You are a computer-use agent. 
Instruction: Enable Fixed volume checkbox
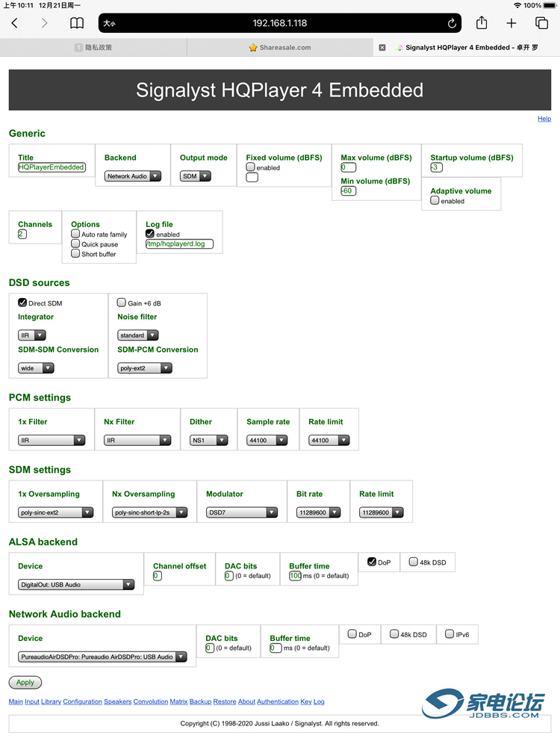[x=250, y=167]
